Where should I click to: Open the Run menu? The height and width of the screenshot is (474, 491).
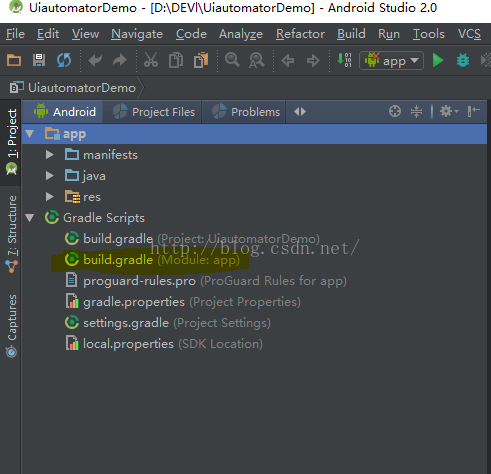(389, 34)
